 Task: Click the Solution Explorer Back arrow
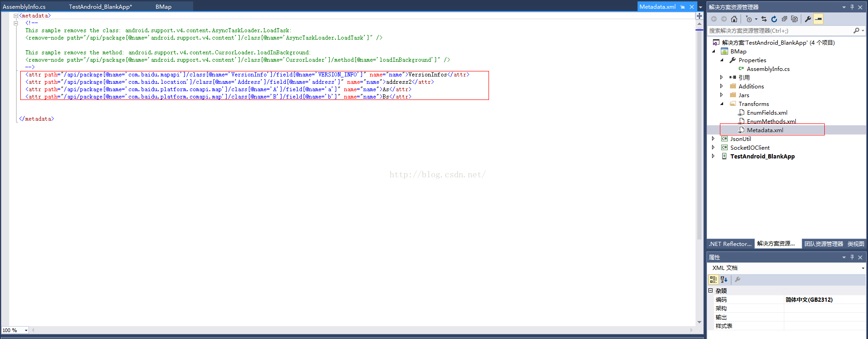(x=714, y=19)
